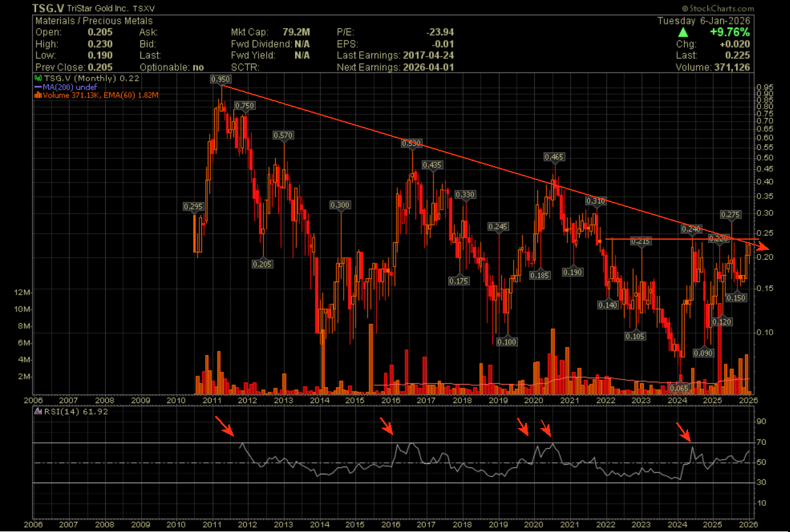
Task: Click the MA(200) undef legend entry
Action: click(65, 87)
